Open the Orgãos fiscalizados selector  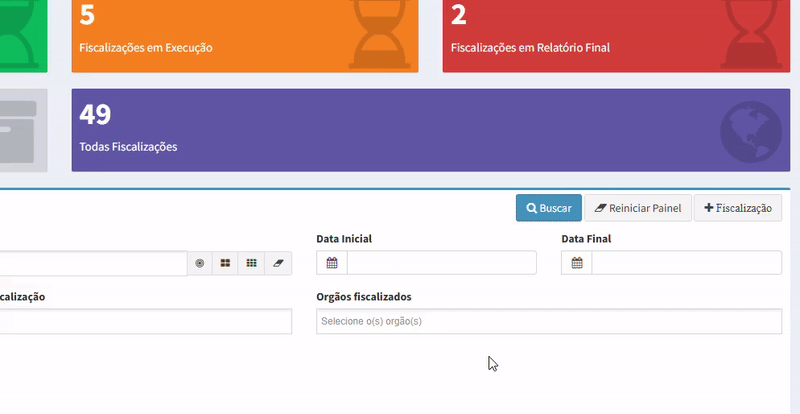click(x=549, y=322)
